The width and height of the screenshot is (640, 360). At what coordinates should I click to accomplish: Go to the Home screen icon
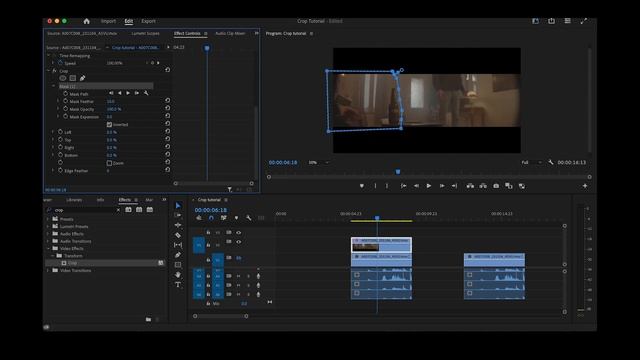tap(87, 21)
